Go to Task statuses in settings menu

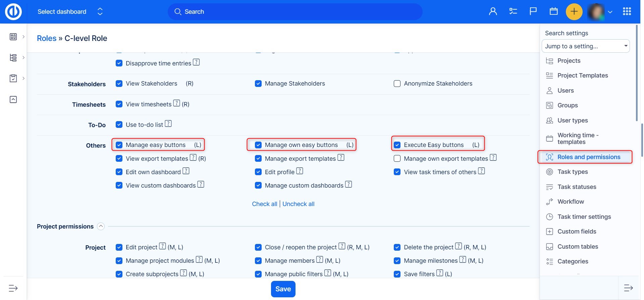click(577, 187)
